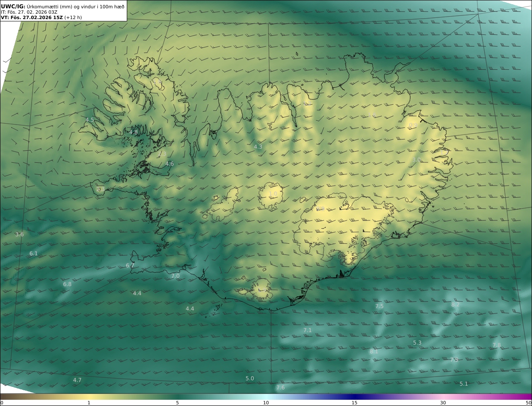The image size is (532, 406).
Task: Click the map value 3.6
Action: pyautogui.click(x=20, y=235)
